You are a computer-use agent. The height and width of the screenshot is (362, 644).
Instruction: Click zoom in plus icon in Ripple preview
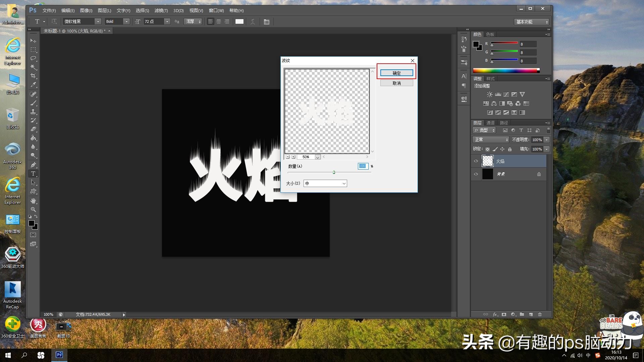(293, 157)
